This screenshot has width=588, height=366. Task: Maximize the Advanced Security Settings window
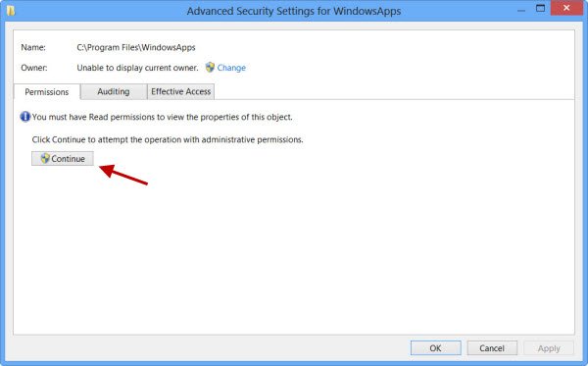pos(540,9)
